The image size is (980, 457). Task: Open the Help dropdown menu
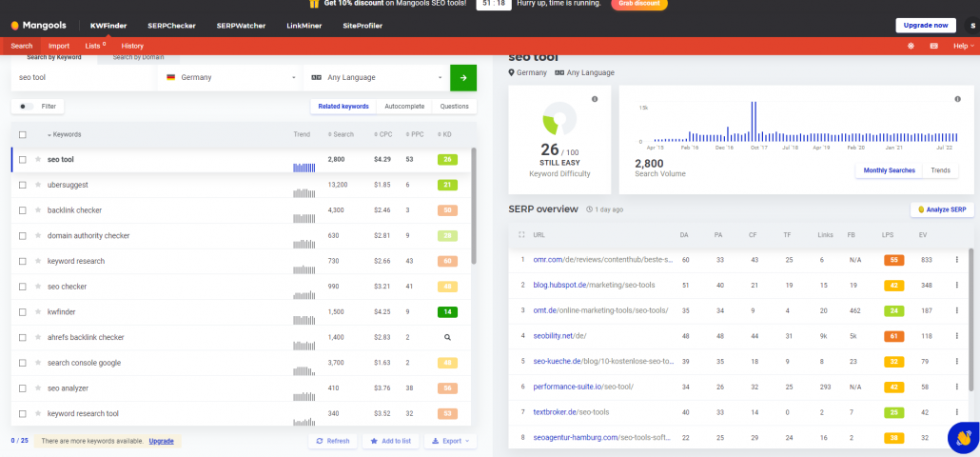point(963,46)
